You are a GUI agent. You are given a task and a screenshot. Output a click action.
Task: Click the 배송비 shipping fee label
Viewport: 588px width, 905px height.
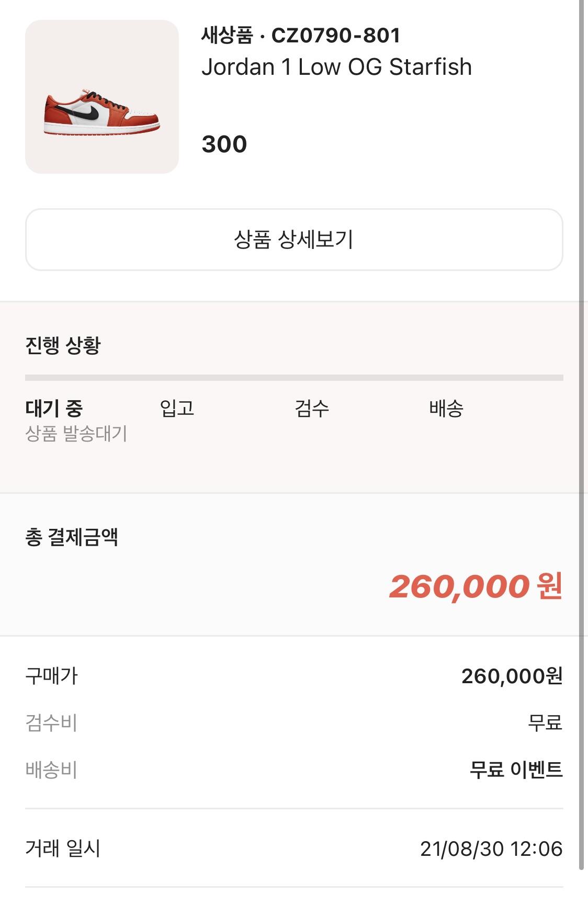pos(51,770)
